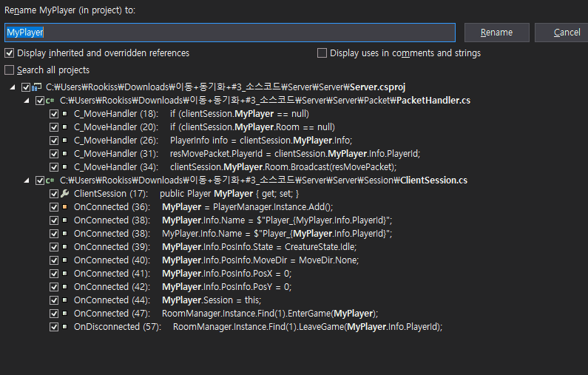588x375 pixels.
Task: Click the reference icon beside OnDisconnected (57)
Action: [x=65, y=327]
